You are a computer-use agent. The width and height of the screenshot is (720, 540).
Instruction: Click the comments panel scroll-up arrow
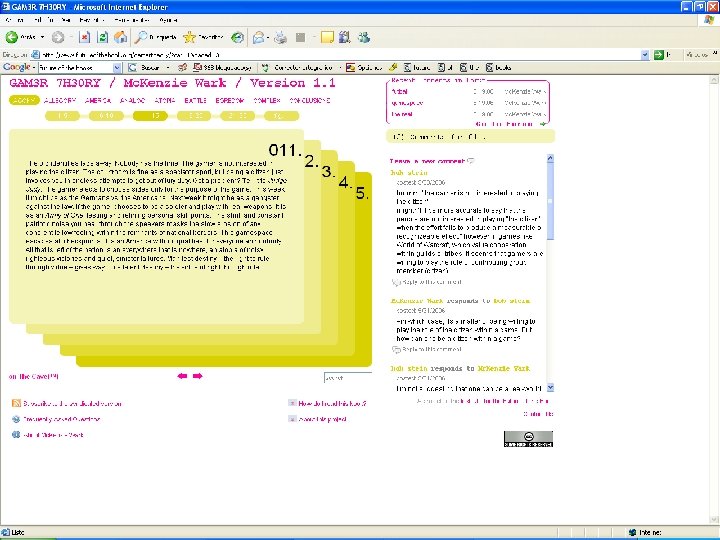pos(550,158)
